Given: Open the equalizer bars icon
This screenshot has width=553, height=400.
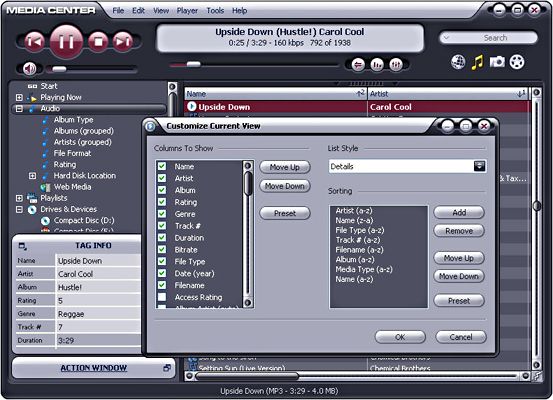Looking at the screenshot, I should (377, 65).
